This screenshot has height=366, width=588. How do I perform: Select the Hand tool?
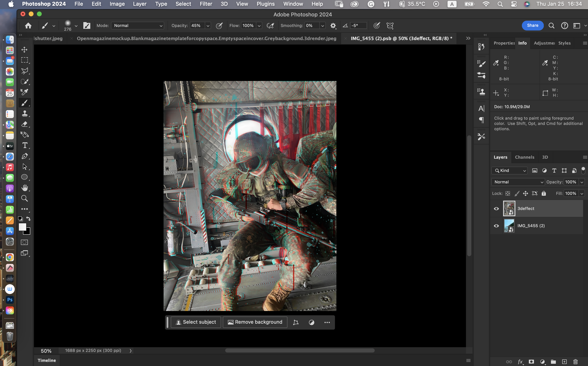click(25, 187)
